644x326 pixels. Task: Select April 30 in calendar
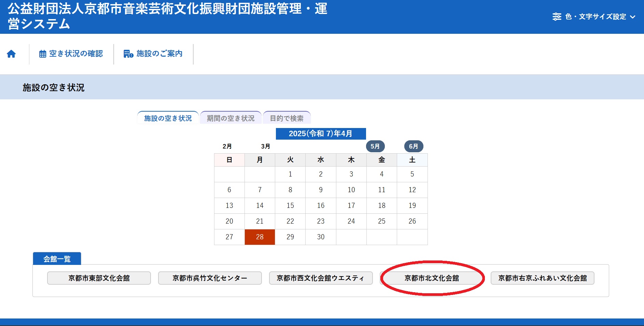(x=321, y=237)
